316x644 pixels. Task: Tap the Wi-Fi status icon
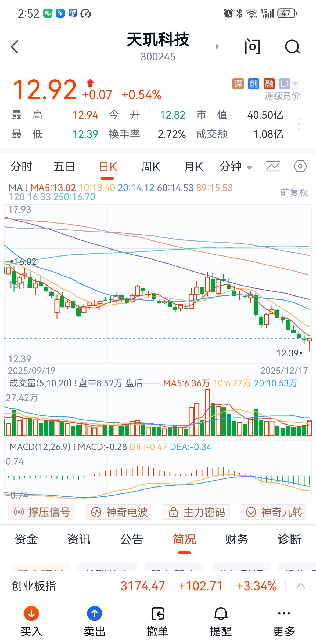[x=252, y=13]
